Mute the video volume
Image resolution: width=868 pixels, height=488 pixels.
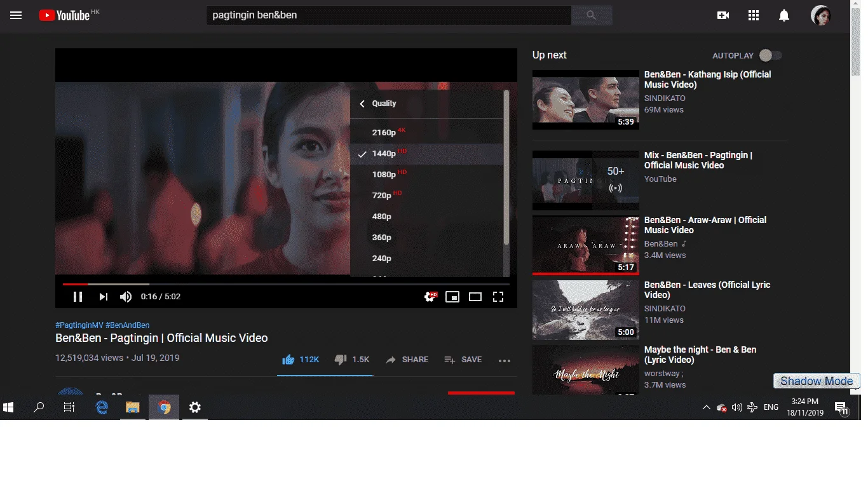(x=126, y=297)
